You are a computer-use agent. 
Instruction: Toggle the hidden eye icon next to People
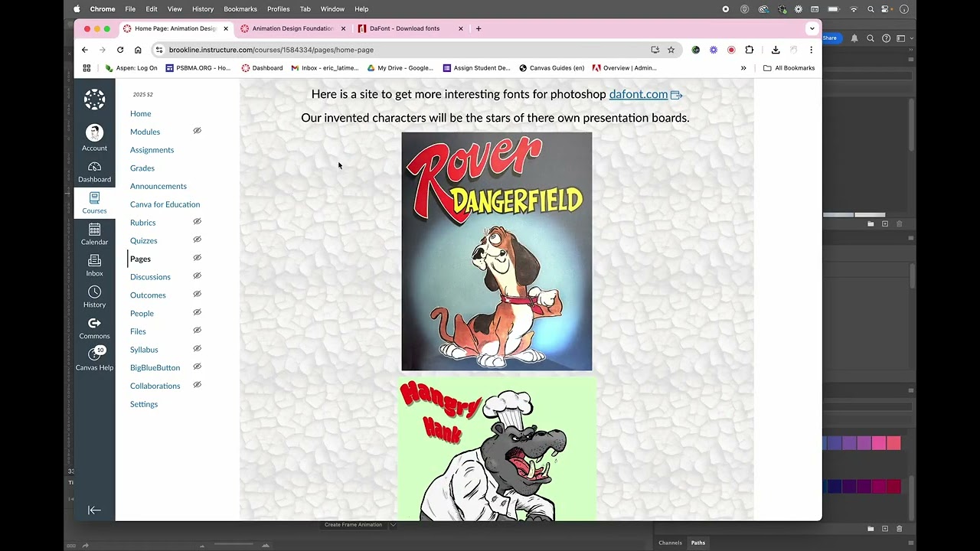click(197, 312)
